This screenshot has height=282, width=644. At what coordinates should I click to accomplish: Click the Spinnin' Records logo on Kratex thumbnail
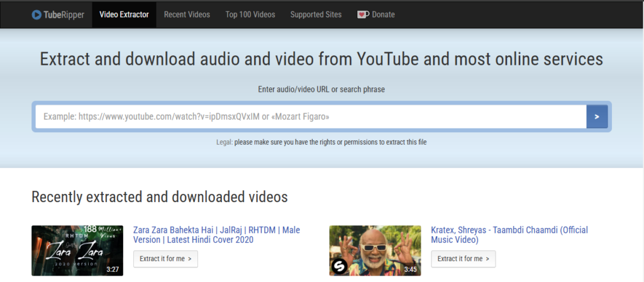[x=339, y=267]
